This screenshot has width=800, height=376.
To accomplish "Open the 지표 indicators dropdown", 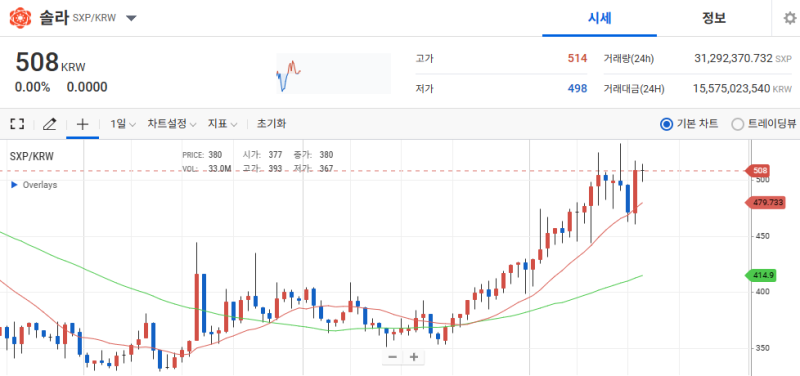I will click(x=222, y=123).
